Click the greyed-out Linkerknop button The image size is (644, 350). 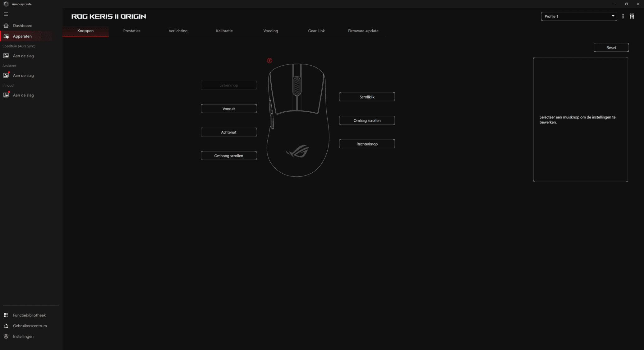tap(229, 85)
